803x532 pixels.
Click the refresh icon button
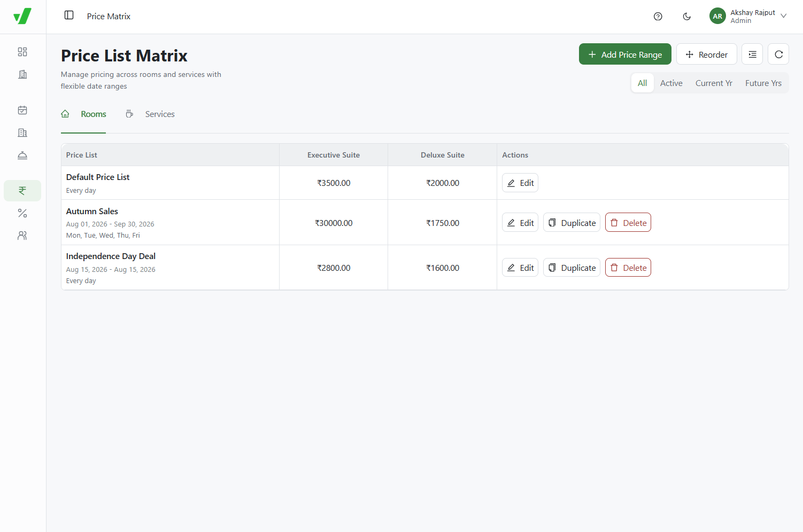(778, 54)
